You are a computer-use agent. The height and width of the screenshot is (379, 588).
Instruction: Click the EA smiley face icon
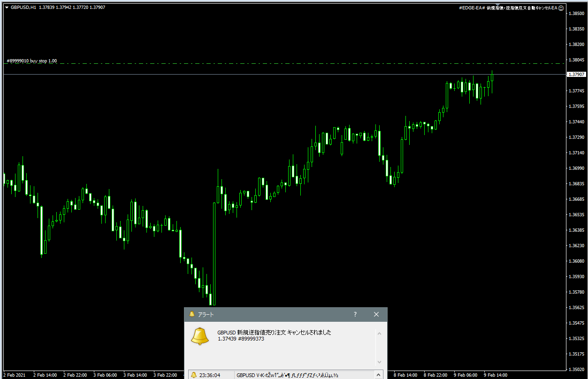pos(561,8)
